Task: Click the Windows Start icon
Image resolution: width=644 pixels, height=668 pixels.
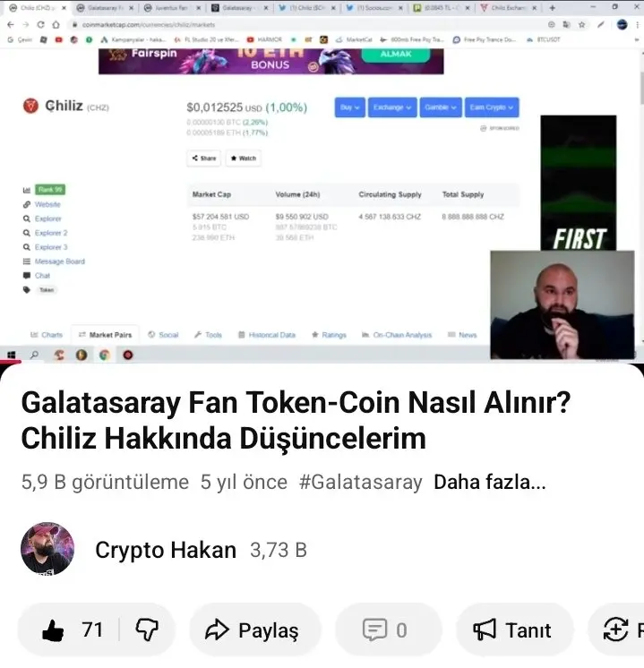Action: [x=12, y=355]
